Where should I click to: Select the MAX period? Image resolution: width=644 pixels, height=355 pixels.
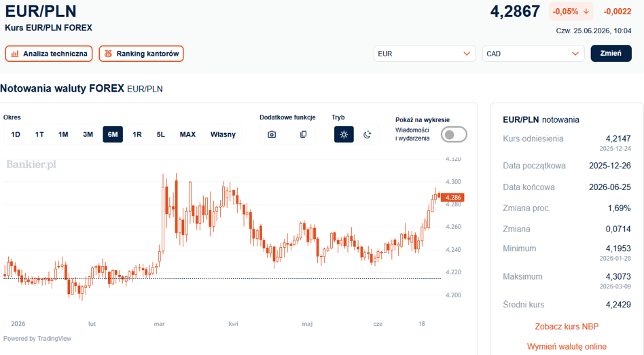[x=187, y=134]
